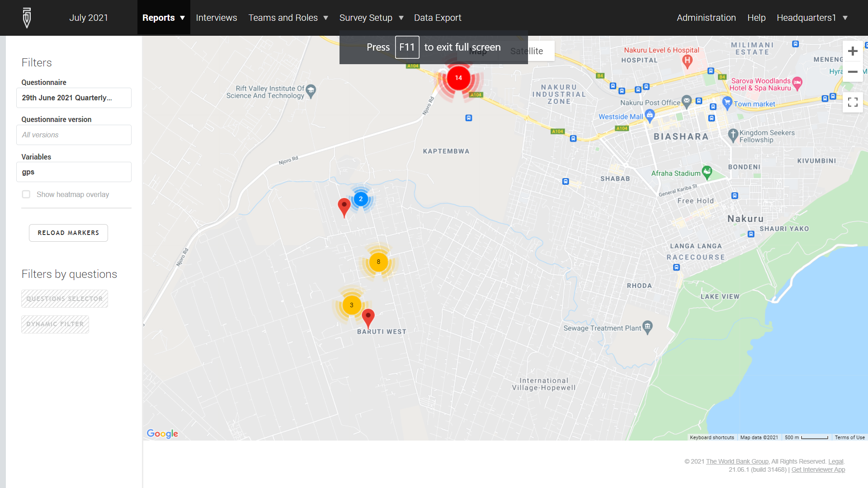Enable the Show heatmap overlay checkbox
This screenshot has height=488, width=868.
[26, 194]
